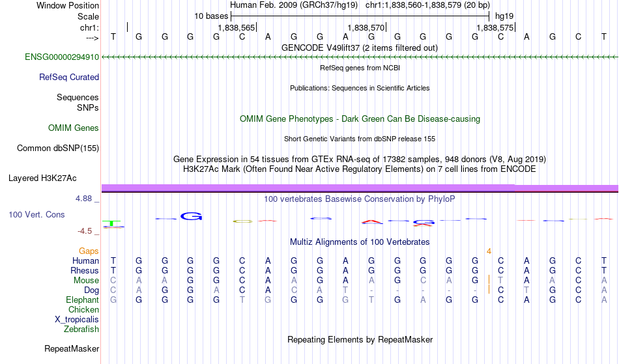This screenshot has height=364, width=619.
Task: Click the chr1: ruler label
Action: (x=90, y=28)
